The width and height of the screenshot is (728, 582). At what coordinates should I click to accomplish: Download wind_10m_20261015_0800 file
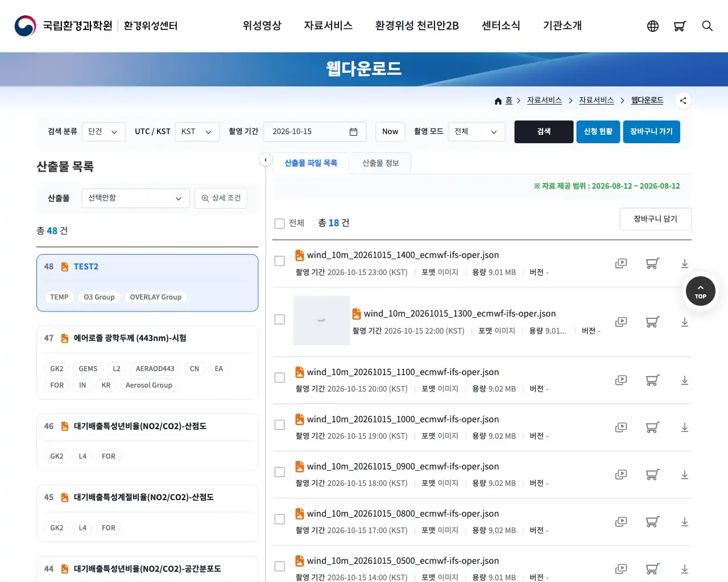click(685, 522)
